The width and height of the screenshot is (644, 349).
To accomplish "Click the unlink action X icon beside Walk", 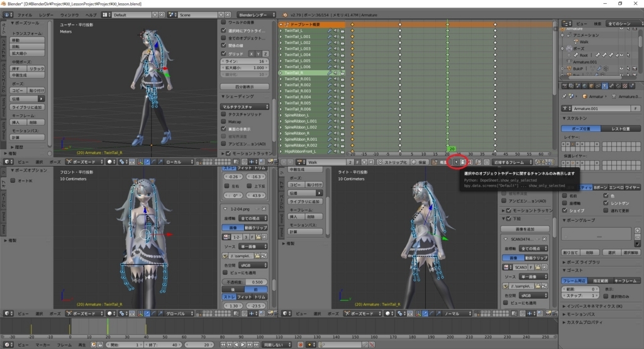I will coord(371,162).
